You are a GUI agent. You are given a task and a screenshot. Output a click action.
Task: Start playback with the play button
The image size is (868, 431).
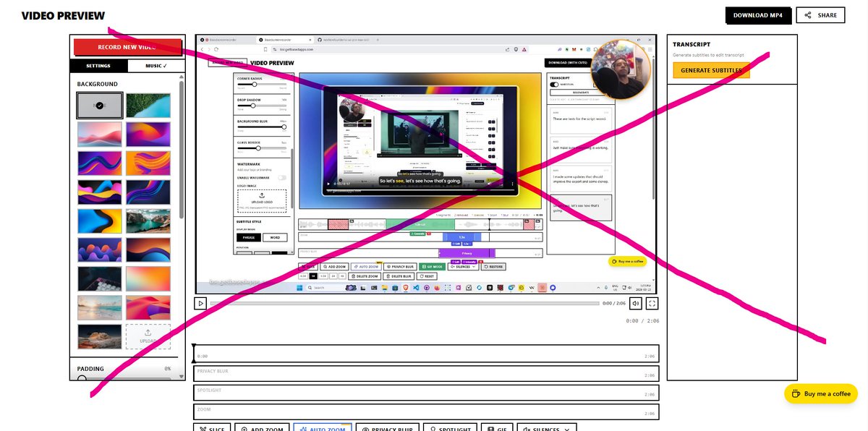click(200, 304)
